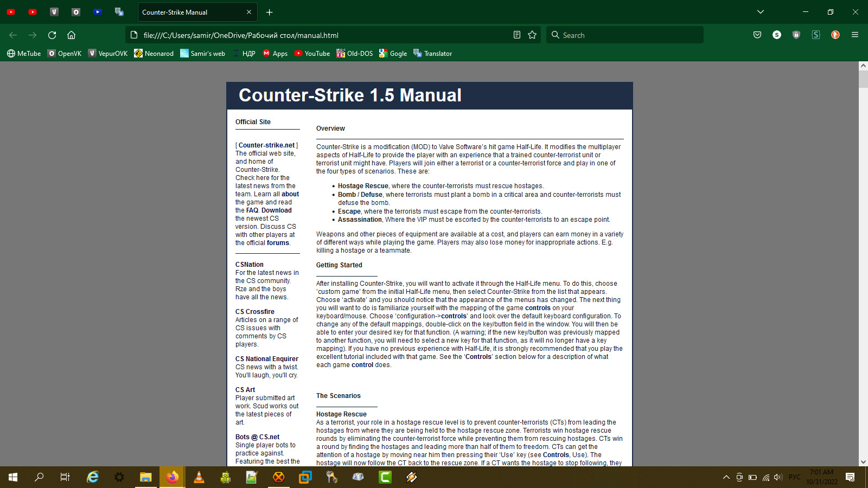This screenshot has height=488, width=868.
Task: Open the OpenVK bookmark
Action: (x=65, y=53)
